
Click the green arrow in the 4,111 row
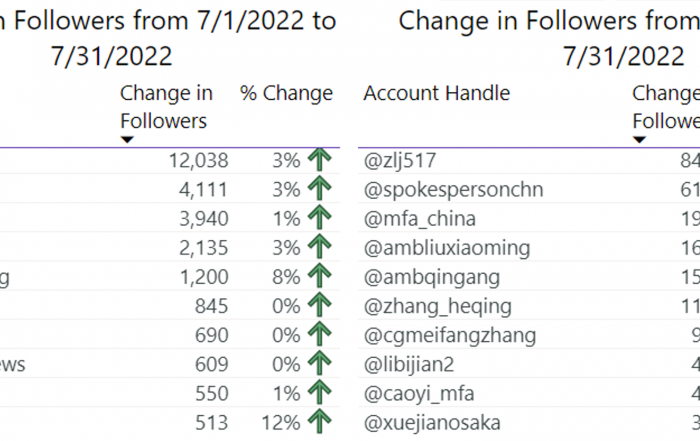tap(320, 189)
